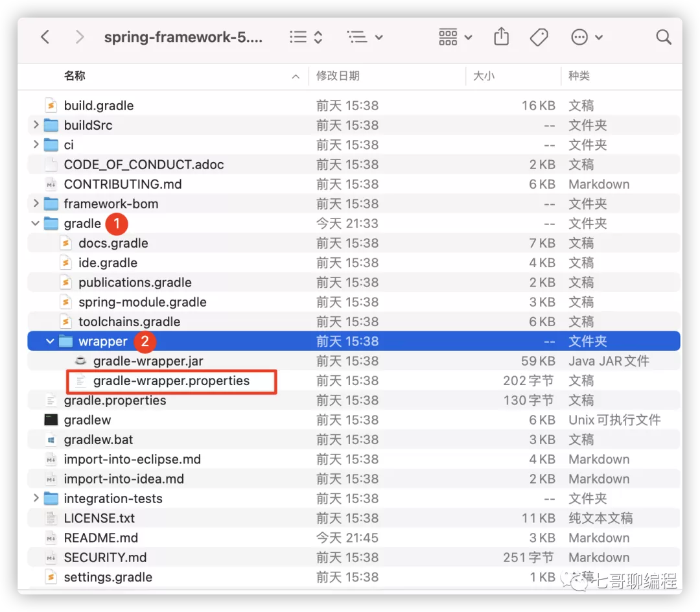This screenshot has height=612, width=700.
Task: Click the integration-tests folder icon
Action: 51,498
